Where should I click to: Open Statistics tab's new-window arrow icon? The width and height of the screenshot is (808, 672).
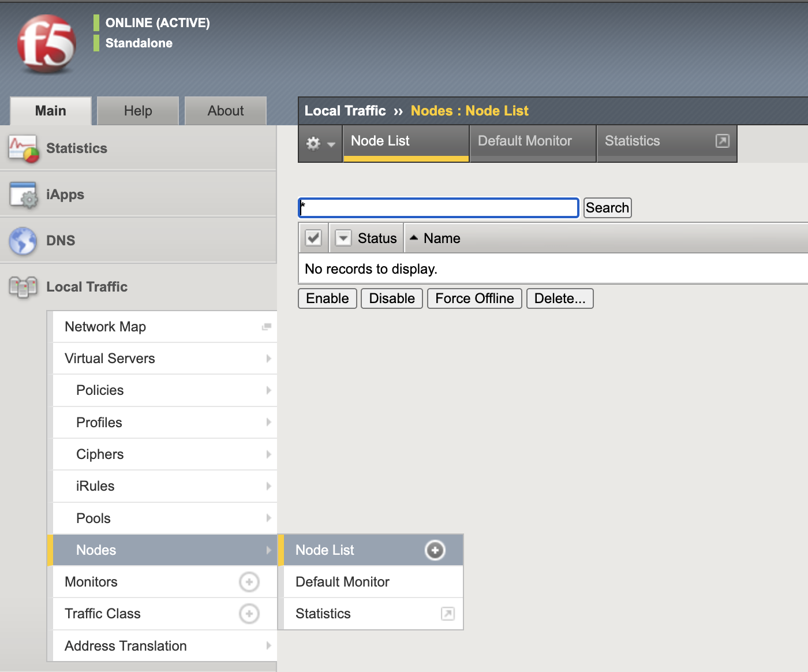click(722, 141)
